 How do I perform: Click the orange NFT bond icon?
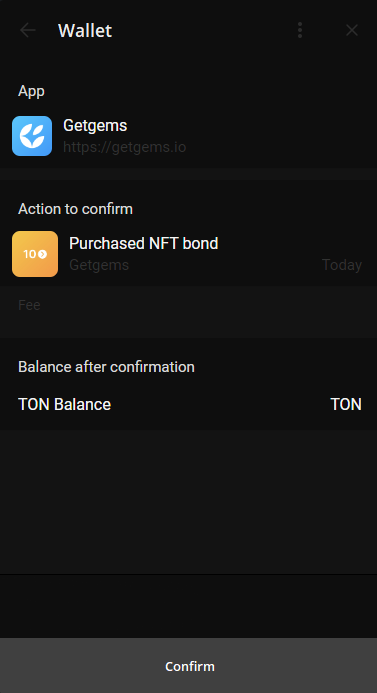click(35, 254)
